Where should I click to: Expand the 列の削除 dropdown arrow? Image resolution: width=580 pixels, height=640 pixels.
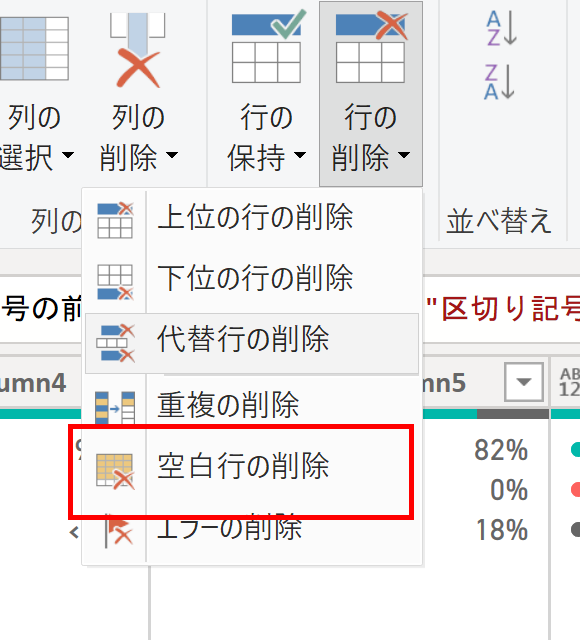point(172,155)
